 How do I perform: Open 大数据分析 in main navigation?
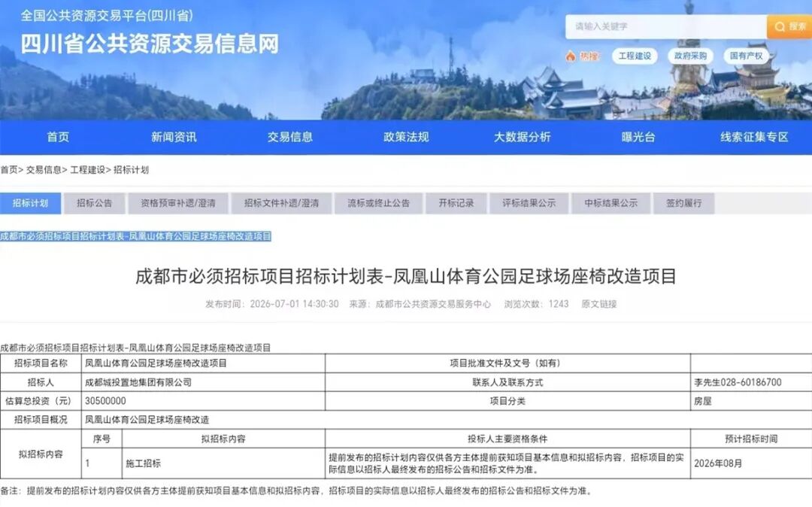(522, 137)
